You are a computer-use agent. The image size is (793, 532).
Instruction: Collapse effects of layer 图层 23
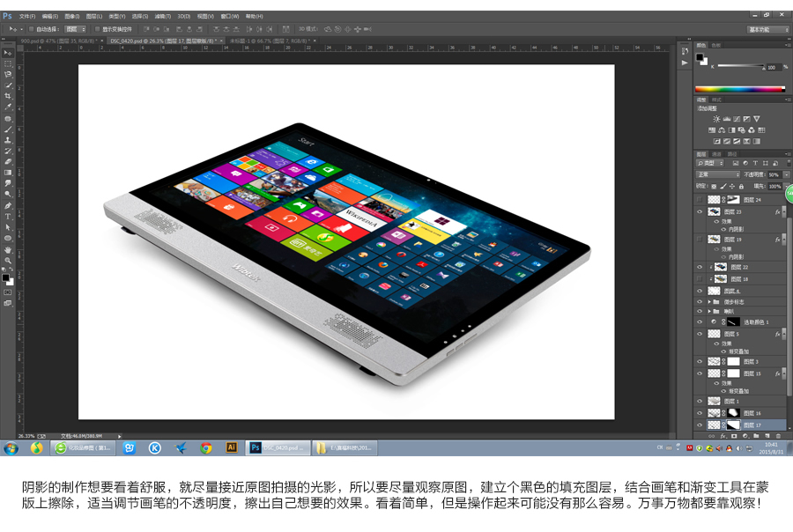(783, 212)
